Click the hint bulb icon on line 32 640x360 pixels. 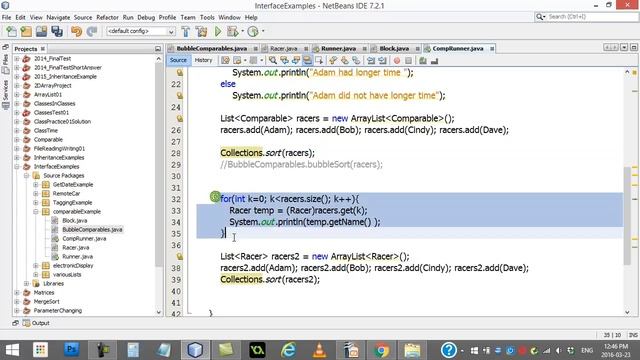click(x=215, y=197)
